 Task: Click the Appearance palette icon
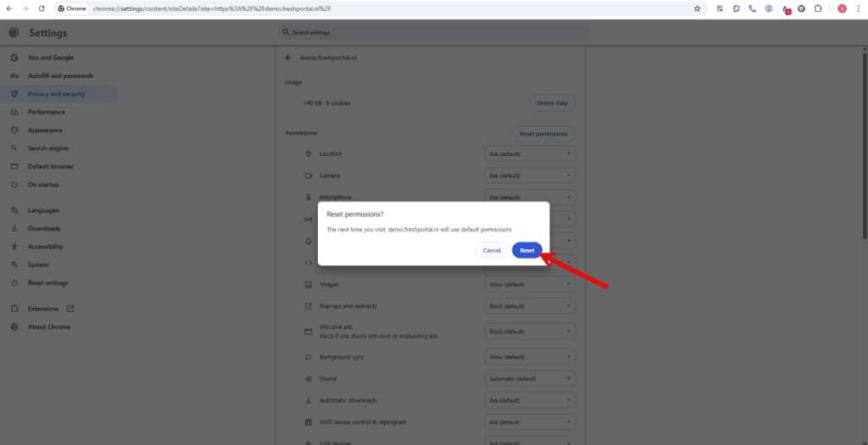pyautogui.click(x=14, y=130)
